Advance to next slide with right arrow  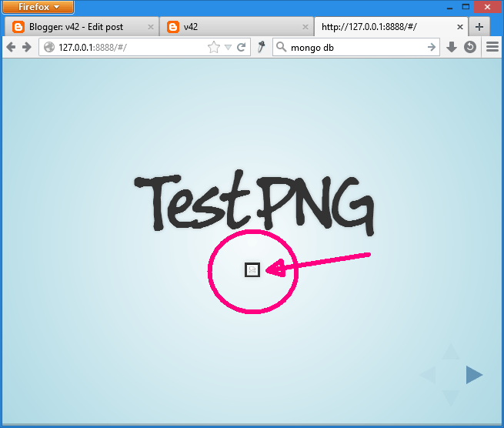pos(474,375)
